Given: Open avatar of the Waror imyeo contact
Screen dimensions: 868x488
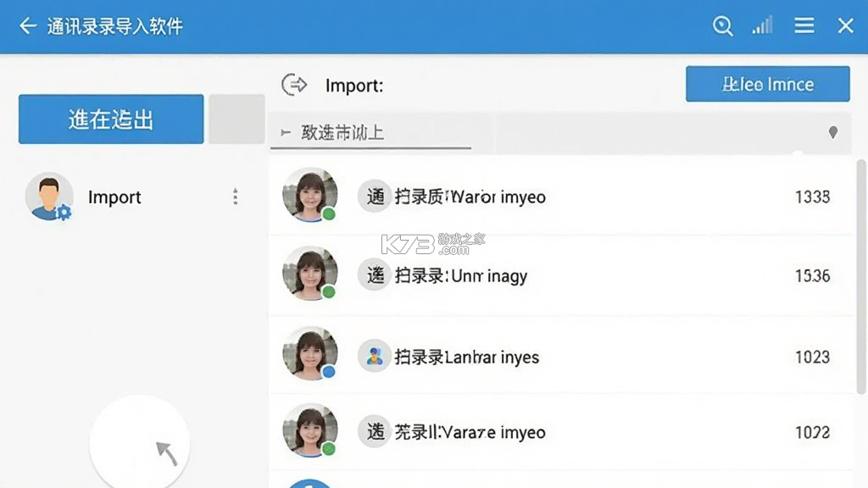Looking at the screenshot, I should coord(309,195).
